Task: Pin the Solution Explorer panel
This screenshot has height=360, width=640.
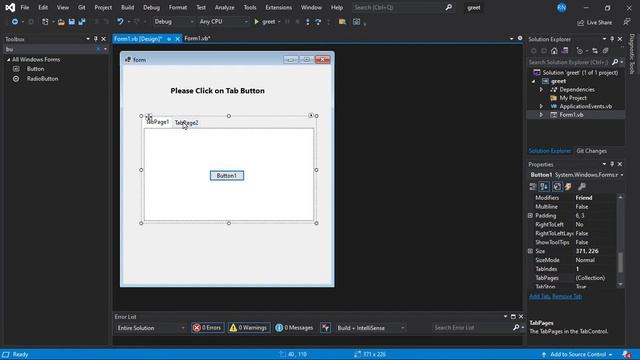Action: (612, 39)
